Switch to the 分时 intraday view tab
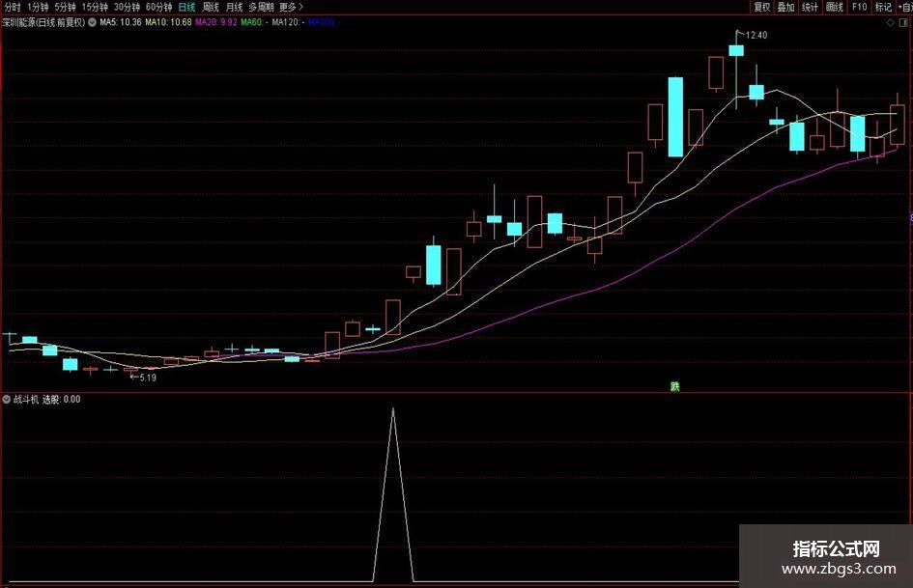The width and height of the screenshot is (913, 588). tap(12, 7)
